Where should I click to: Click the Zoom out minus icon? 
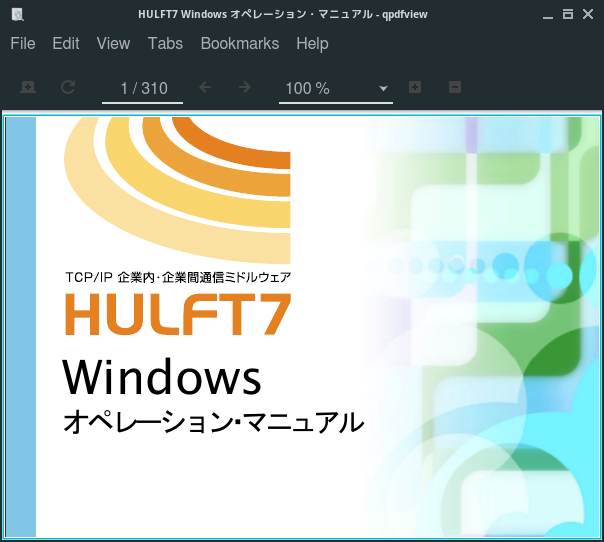[455, 87]
